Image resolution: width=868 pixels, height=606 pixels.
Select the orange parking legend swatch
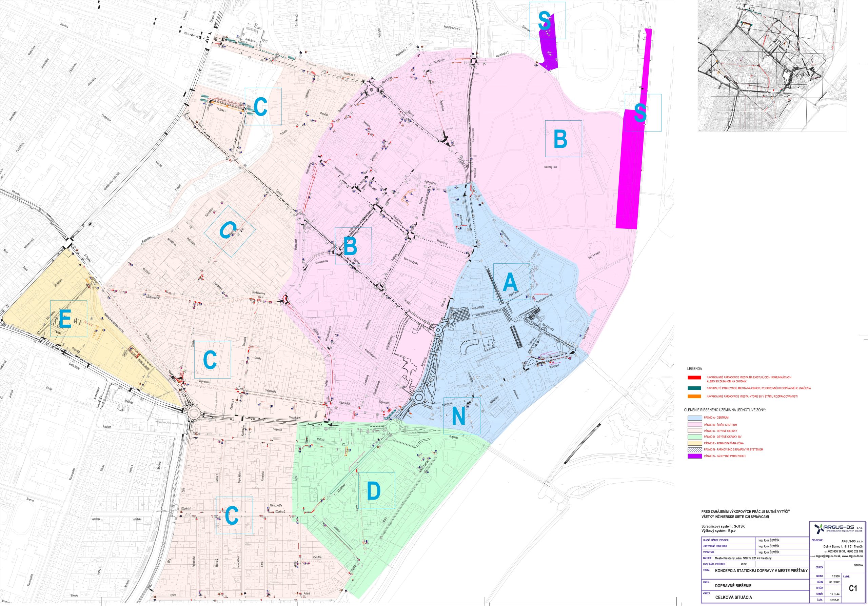coord(694,396)
